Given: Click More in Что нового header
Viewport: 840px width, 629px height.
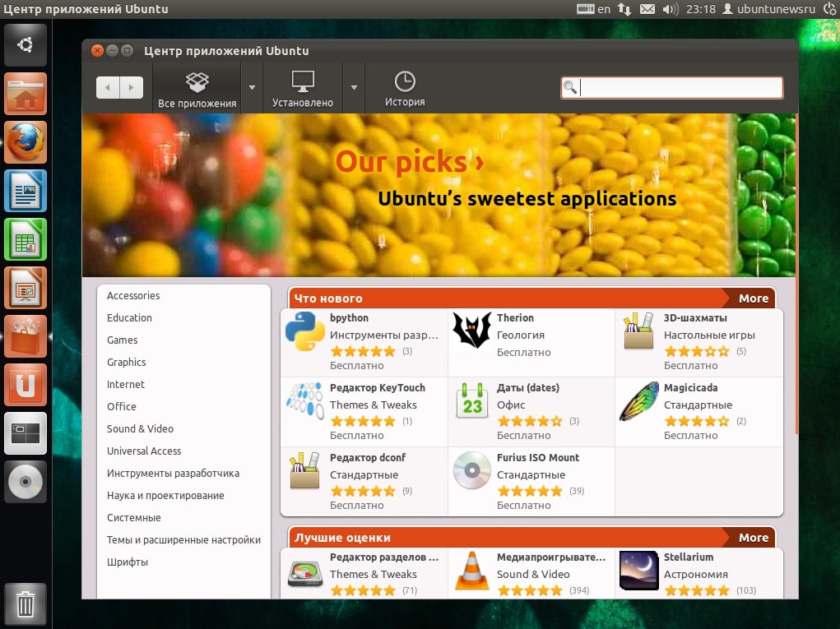Looking at the screenshot, I should pyautogui.click(x=754, y=298).
